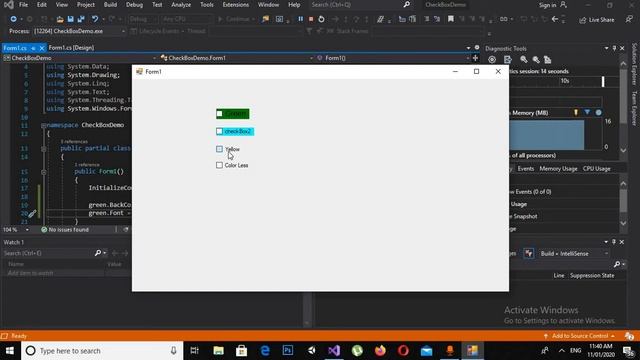Click the Open File folder icon
Image resolution: width=640 pixels, height=360 pixels.
coord(60,19)
